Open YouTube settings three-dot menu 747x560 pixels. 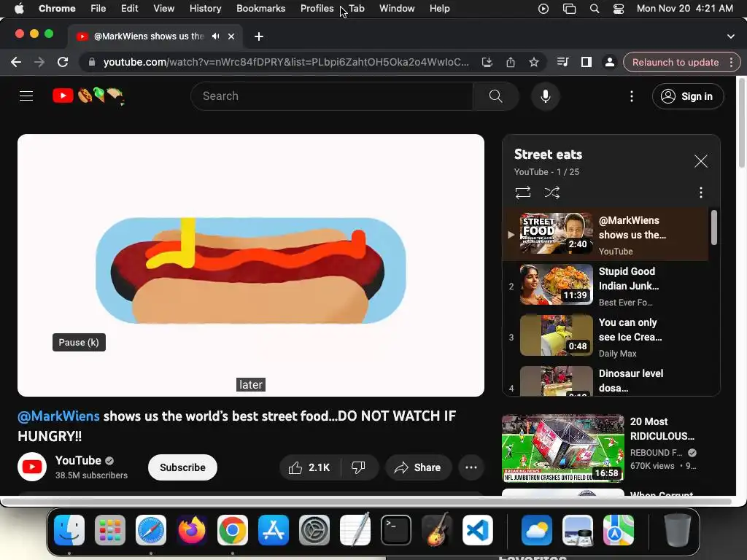(x=632, y=96)
